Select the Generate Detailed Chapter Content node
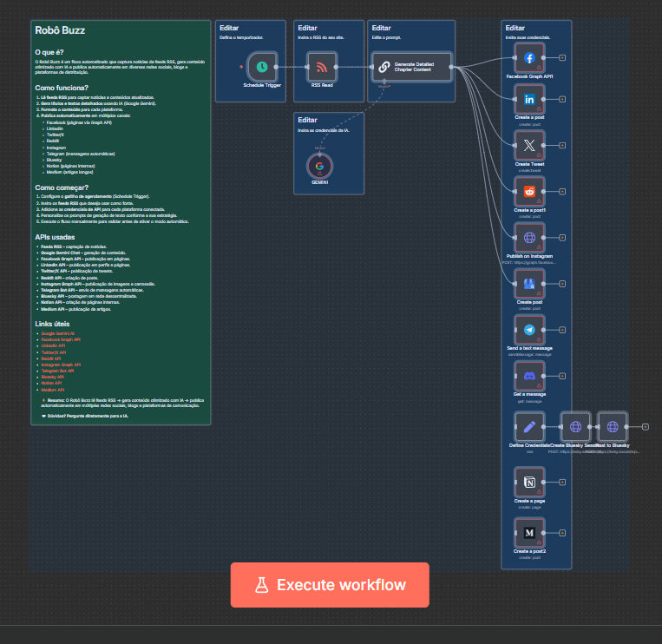The height and width of the screenshot is (644, 662). (412, 66)
